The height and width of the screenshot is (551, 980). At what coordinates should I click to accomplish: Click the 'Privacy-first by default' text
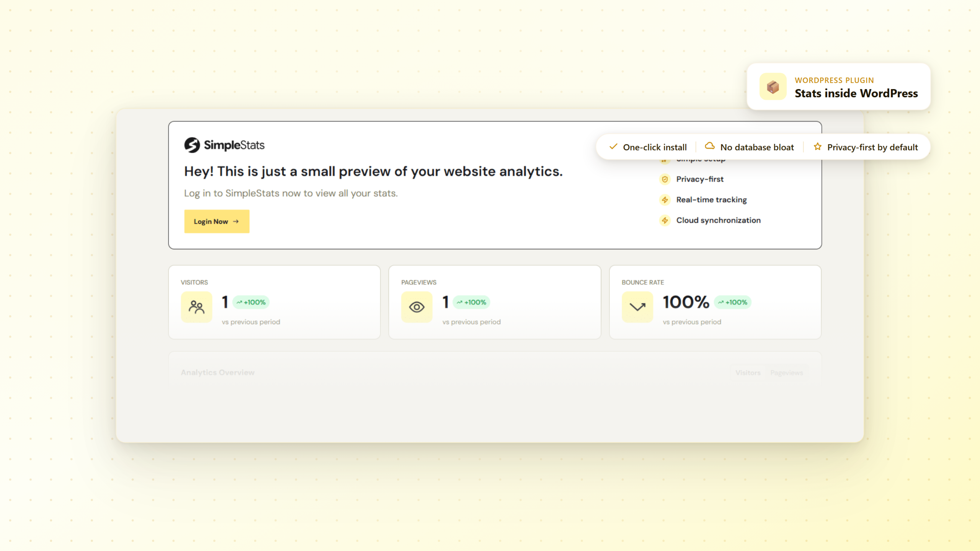872,147
